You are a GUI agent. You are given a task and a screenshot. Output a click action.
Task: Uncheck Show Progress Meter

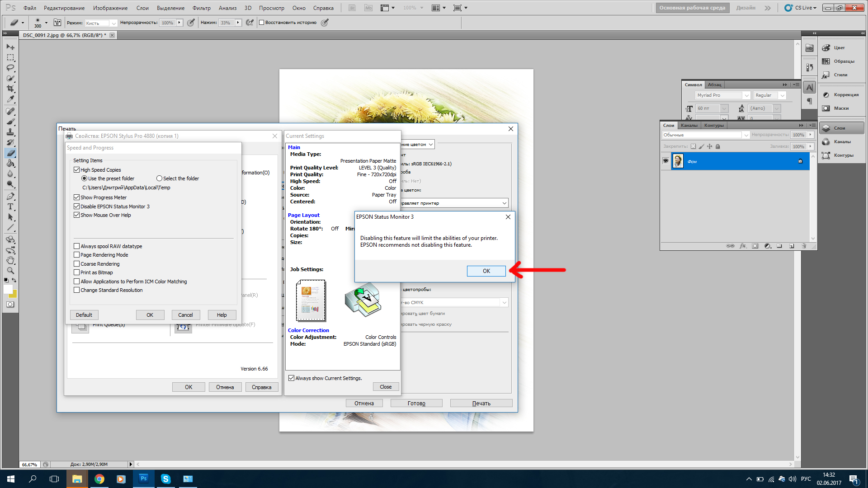click(x=76, y=197)
